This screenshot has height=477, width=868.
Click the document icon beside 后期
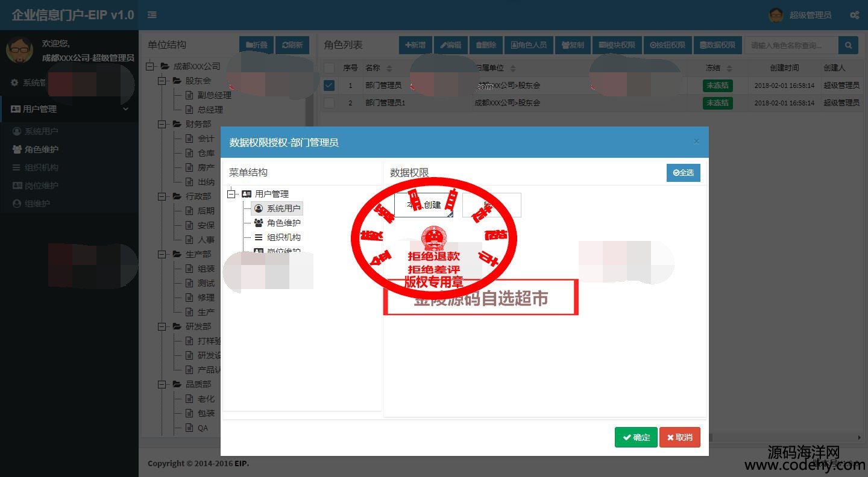click(189, 211)
